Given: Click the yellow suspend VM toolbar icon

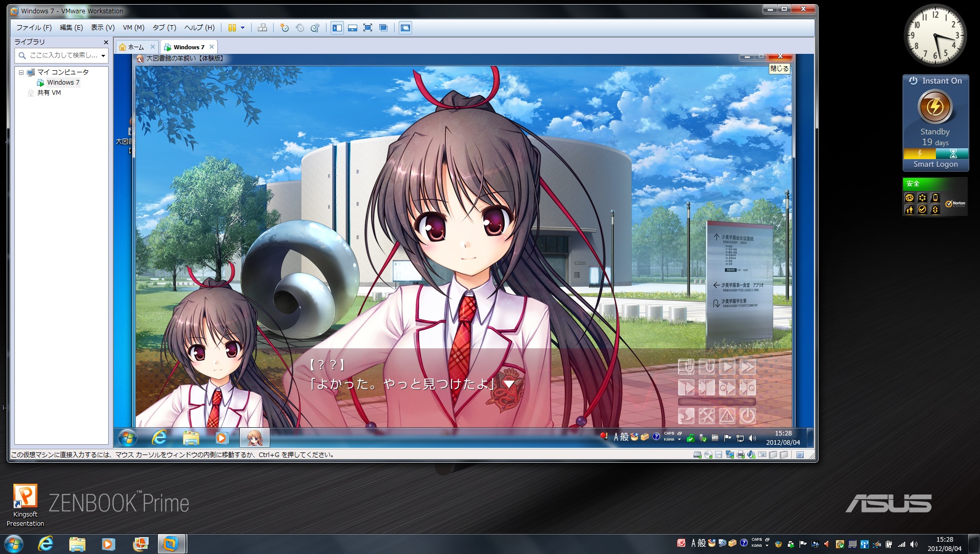Looking at the screenshot, I should 232,28.
